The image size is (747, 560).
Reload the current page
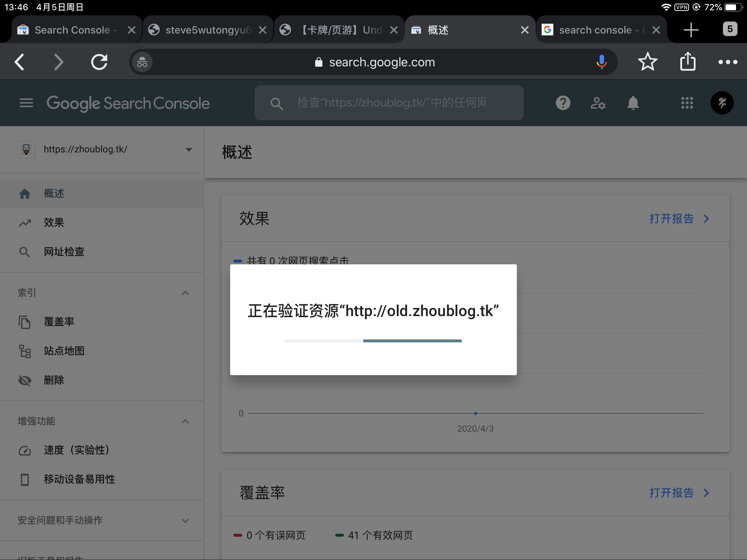coord(99,62)
